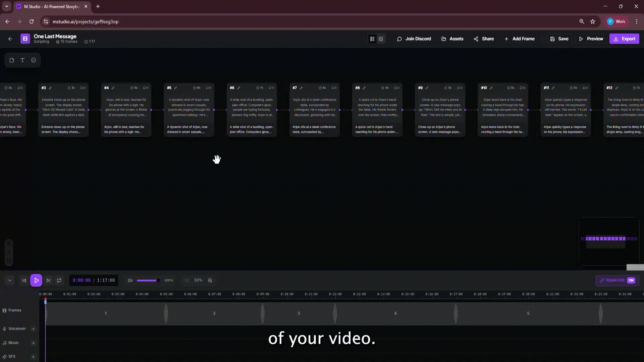Open Chrome's three-dot menu
This screenshot has width=644, height=362.
coord(637,21)
